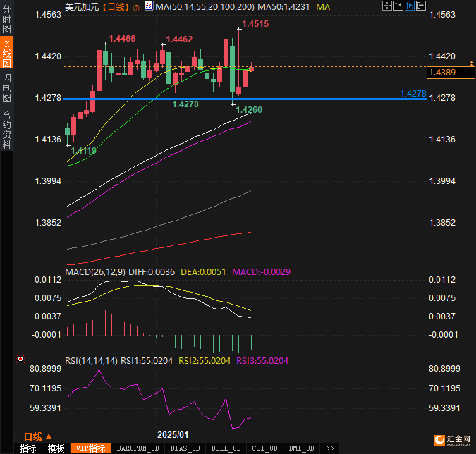Open the MA indicator settings chart icon
This screenshot has height=454, width=476.
(x=149, y=6)
